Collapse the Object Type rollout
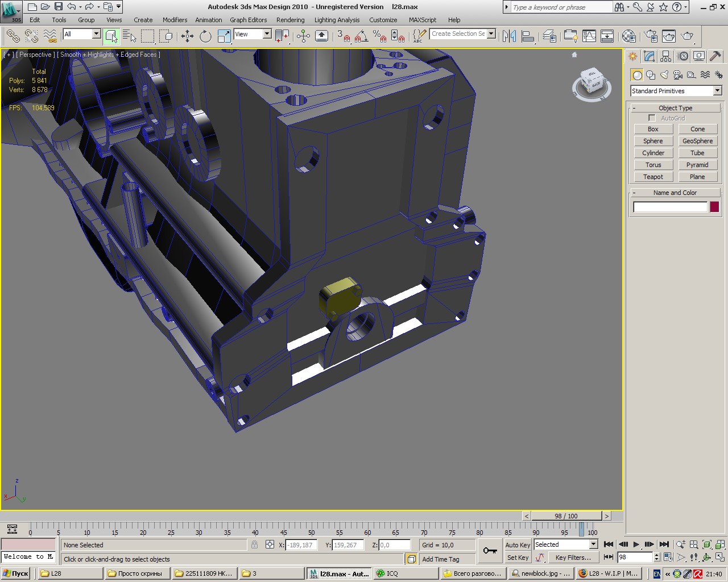The image size is (728, 582). point(675,108)
